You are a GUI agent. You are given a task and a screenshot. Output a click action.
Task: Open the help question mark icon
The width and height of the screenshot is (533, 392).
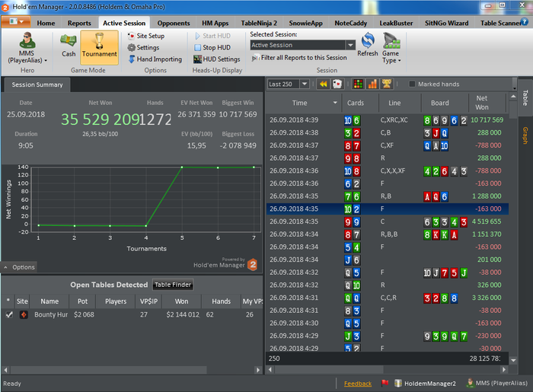coord(525,22)
